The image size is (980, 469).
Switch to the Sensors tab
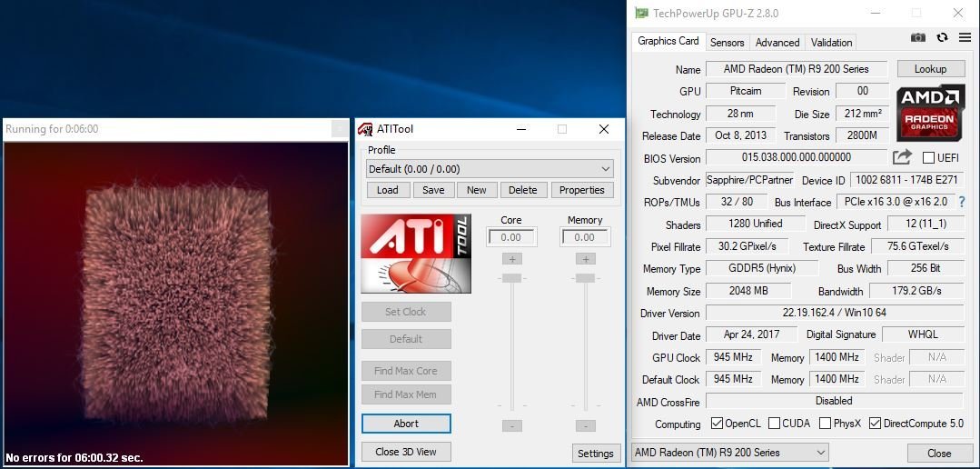(x=727, y=43)
